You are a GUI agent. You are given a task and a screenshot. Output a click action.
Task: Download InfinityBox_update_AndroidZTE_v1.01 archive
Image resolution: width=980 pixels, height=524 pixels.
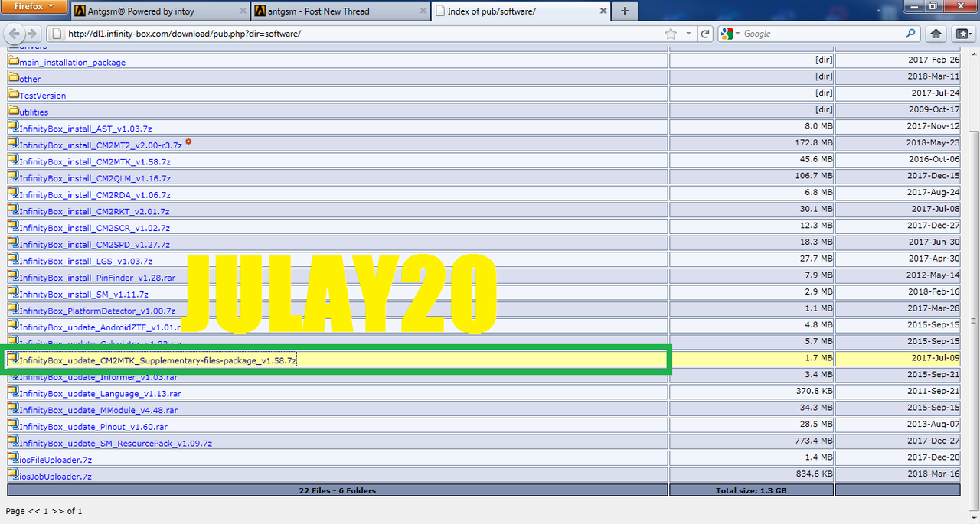pyautogui.click(x=100, y=327)
